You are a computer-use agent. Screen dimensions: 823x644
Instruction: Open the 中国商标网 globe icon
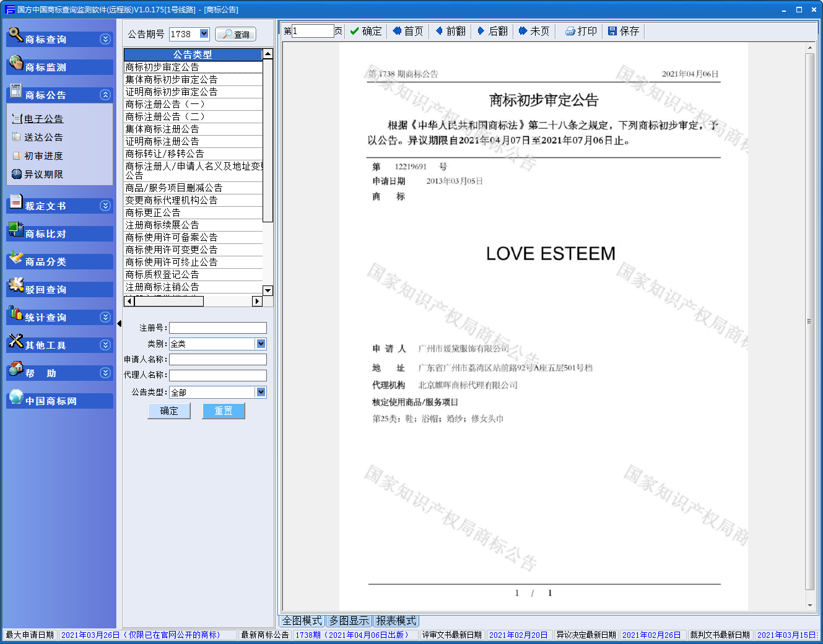pos(15,397)
